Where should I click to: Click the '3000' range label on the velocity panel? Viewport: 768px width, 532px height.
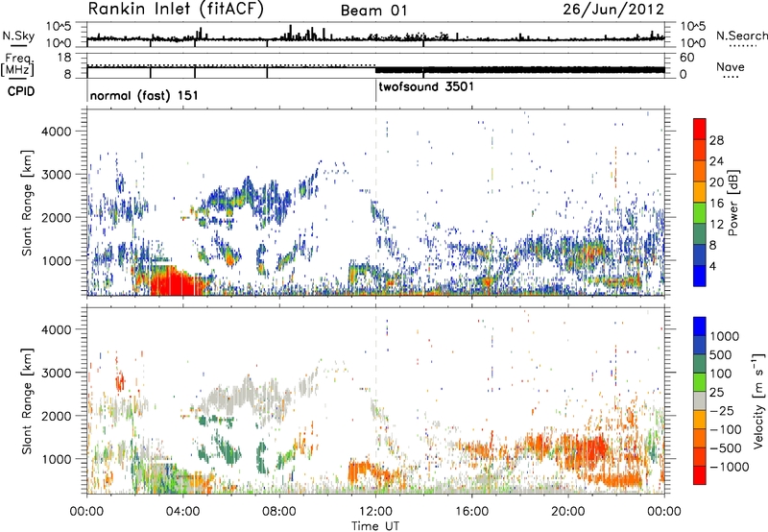click(57, 373)
